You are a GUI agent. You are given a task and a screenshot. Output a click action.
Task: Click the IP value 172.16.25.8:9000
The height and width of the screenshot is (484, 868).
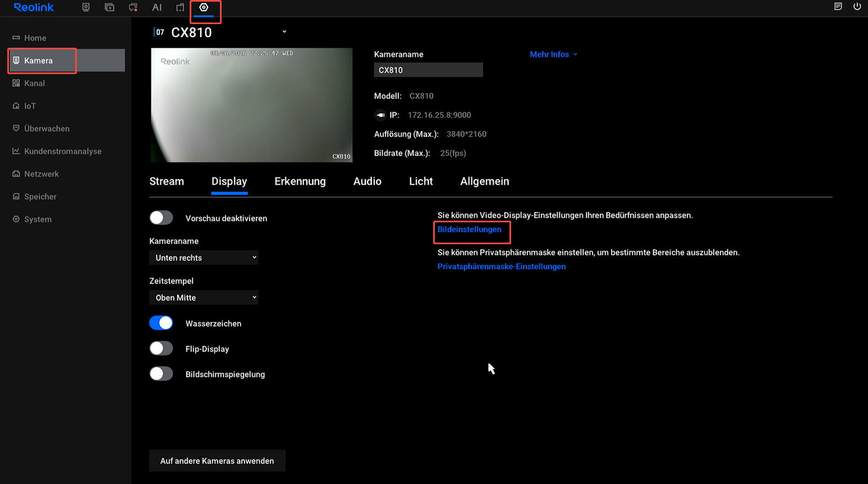click(439, 115)
